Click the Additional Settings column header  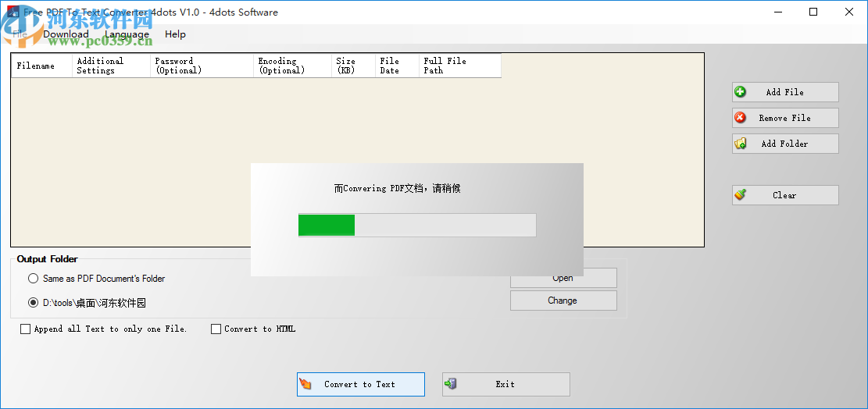point(111,66)
